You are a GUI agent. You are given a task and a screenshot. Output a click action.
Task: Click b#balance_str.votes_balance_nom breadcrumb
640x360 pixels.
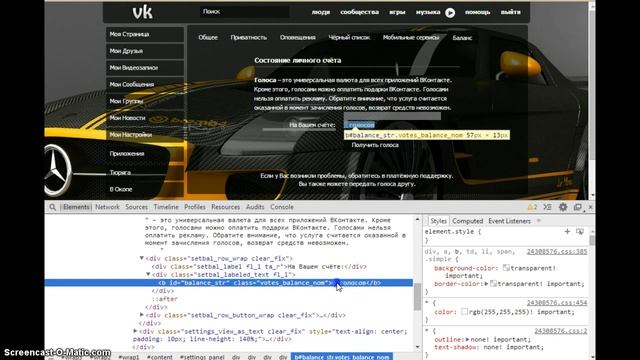tap(342, 357)
